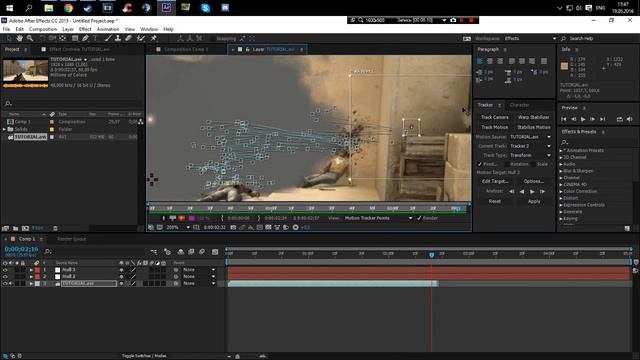Expand the Color Correction effects category
The image size is (640, 360).
(561, 191)
